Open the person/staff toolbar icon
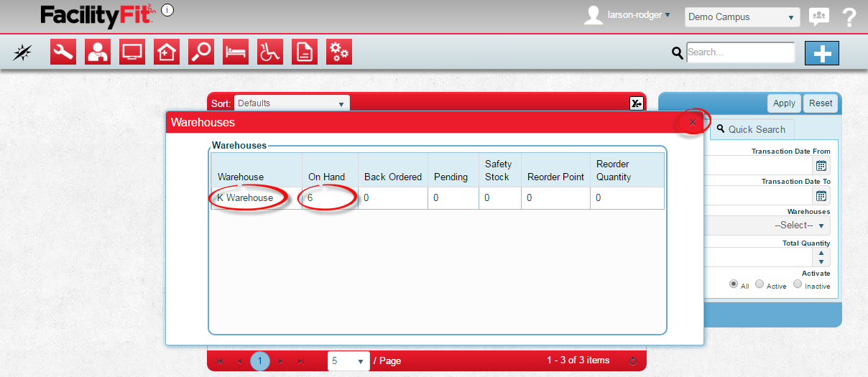This screenshot has height=377, width=868. [98, 52]
